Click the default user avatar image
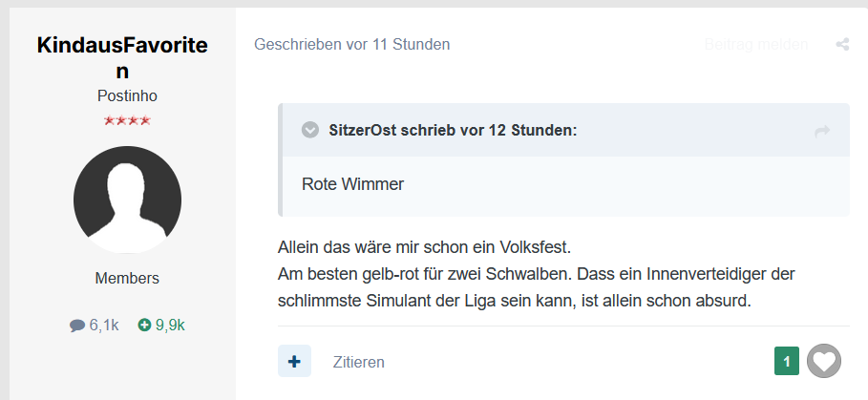This screenshot has width=868, height=400. (127, 200)
